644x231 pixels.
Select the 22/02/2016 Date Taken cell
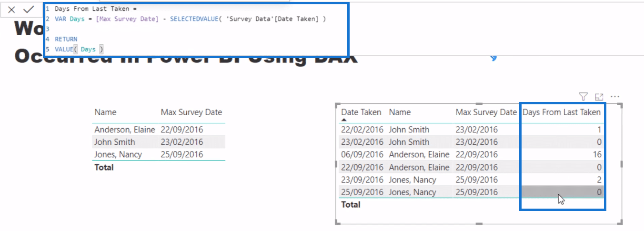point(362,130)
